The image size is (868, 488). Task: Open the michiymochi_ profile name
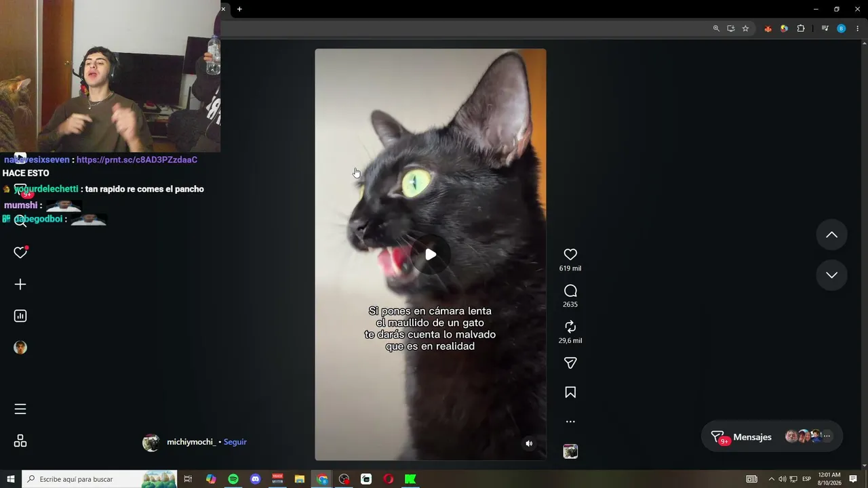click(191, 442)
